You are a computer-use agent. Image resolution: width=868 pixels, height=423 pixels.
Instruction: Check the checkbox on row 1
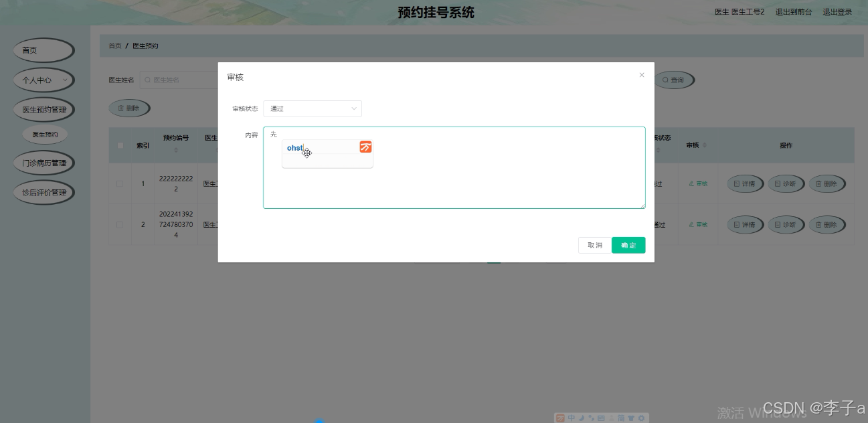point(121,183)
